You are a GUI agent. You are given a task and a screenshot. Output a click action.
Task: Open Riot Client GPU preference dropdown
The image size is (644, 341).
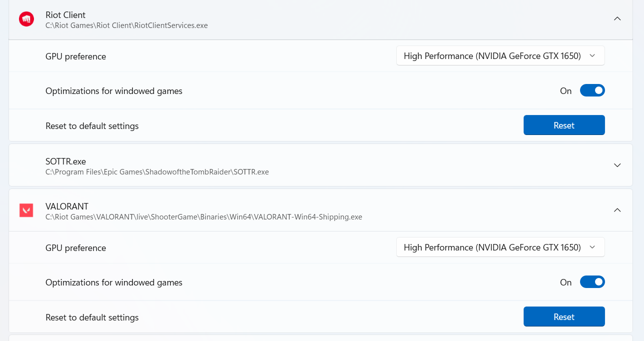pyautogui.click(x=500, y=56)
